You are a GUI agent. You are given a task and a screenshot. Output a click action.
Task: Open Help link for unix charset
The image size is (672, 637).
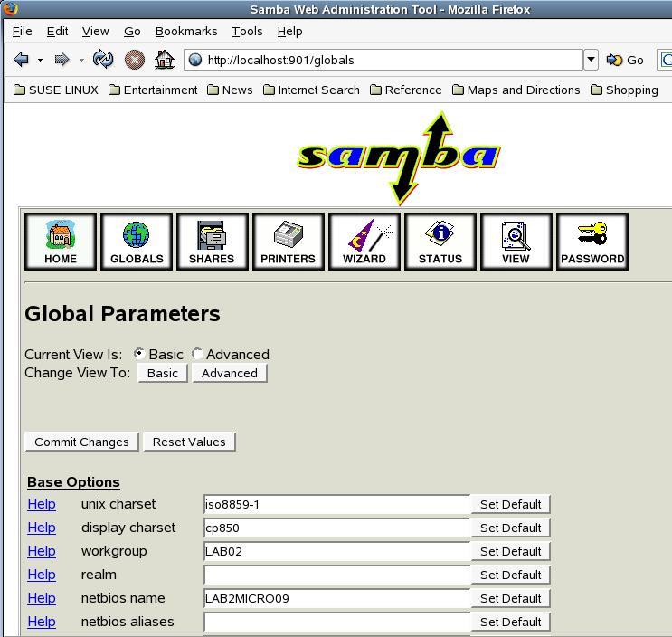42,504
